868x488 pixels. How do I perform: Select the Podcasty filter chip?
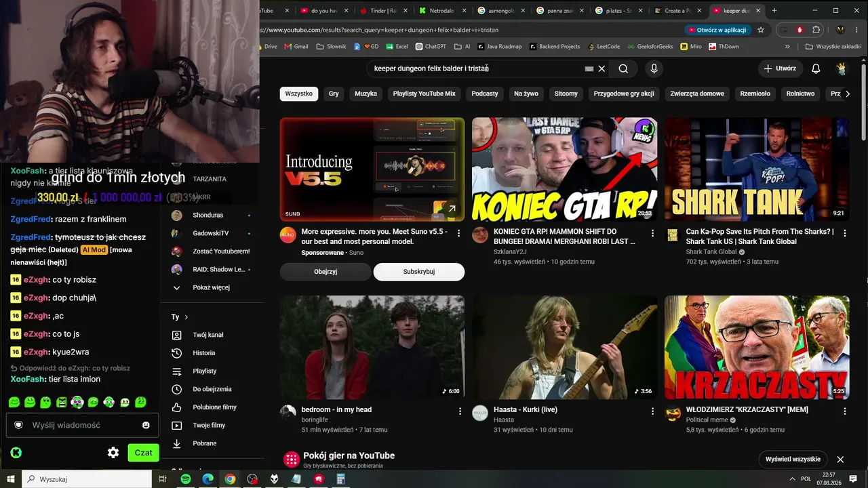coord(485,94)
